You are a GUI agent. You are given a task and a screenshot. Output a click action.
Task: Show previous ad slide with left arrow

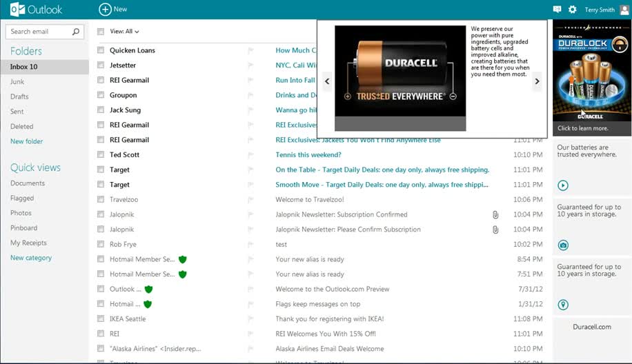point(327,81)
